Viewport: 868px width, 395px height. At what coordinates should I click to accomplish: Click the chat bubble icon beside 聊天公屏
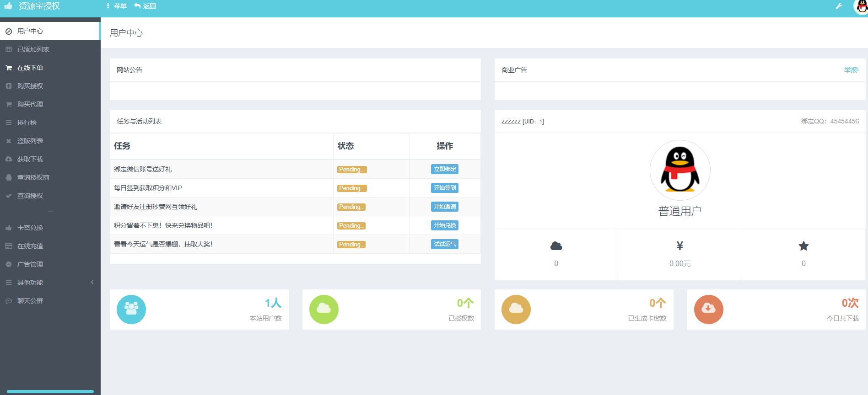[9, 301]
